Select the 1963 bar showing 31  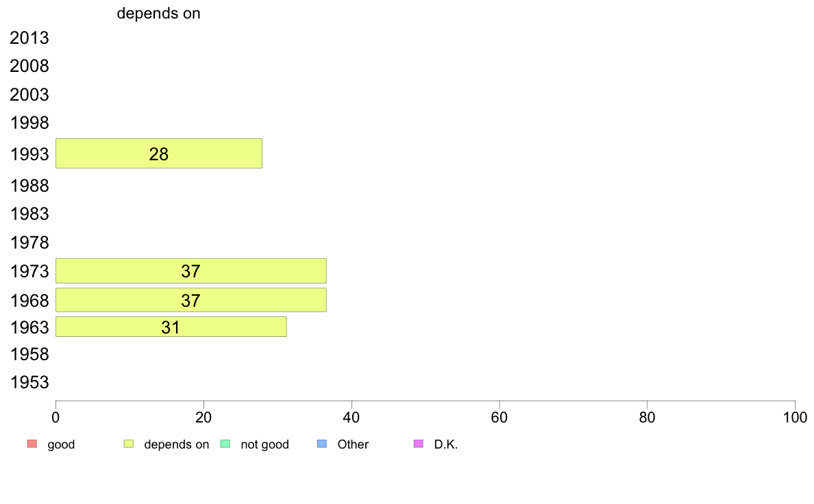[x=171, y=327]
